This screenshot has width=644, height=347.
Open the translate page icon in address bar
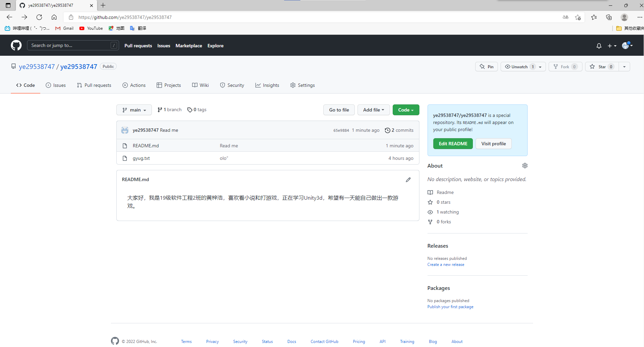[566, 17]
